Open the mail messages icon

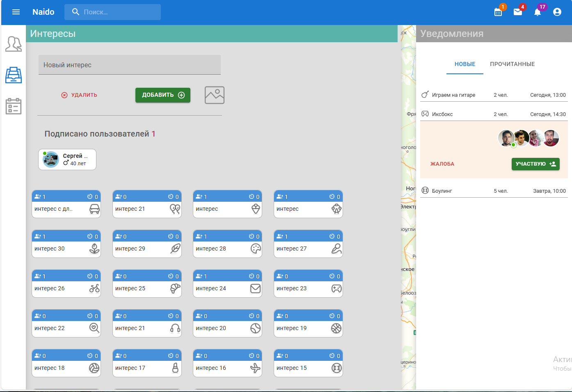click(518, 12)
